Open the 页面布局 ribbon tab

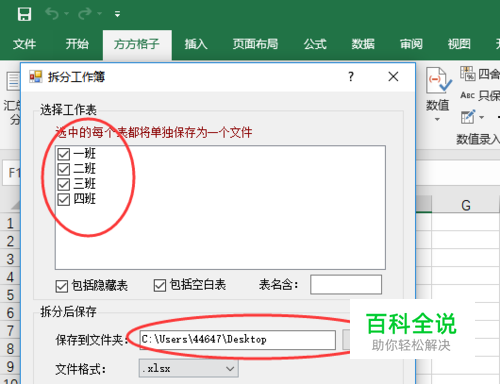click(x=255, y=44)
